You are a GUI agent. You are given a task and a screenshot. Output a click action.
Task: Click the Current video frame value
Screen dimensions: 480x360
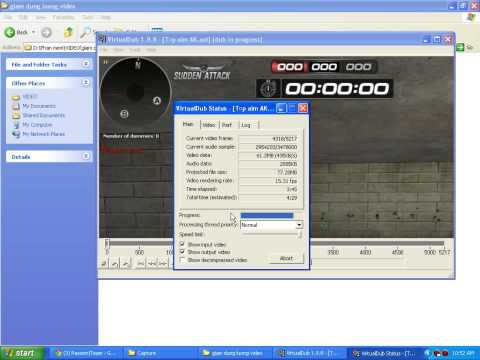[x=268, y=139]
